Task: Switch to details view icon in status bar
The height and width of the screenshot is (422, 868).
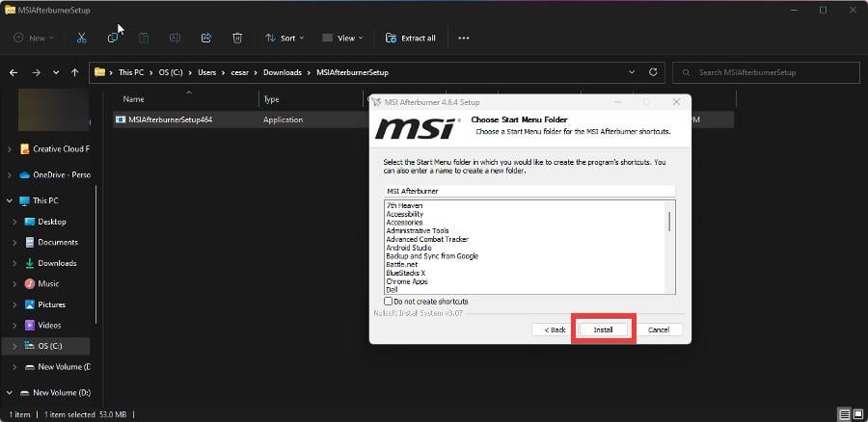Action: [845, 414]
